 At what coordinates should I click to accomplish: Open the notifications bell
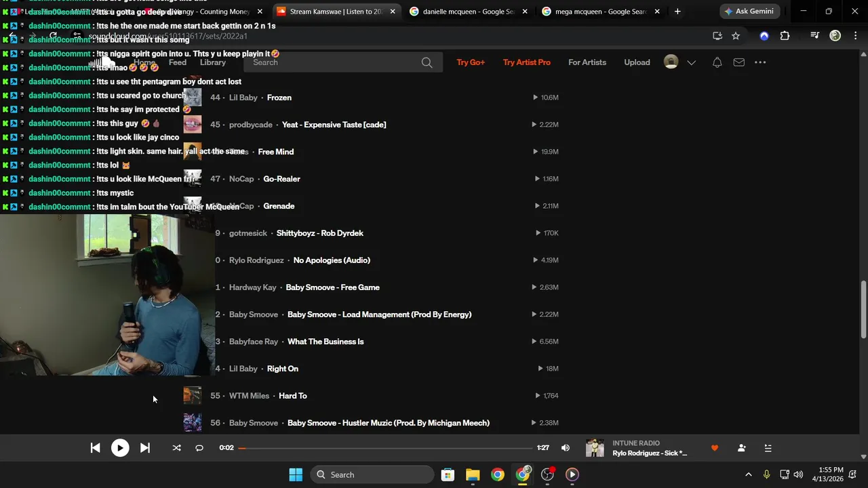coord(717,62)
